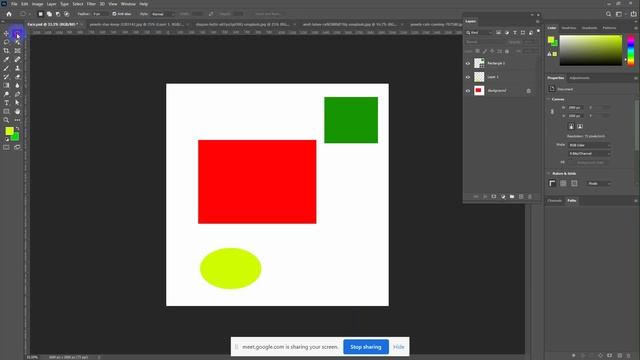Screen dimensions: 640x360
Task: Open the Pixels units dropdown
Action: pos(599,183)
